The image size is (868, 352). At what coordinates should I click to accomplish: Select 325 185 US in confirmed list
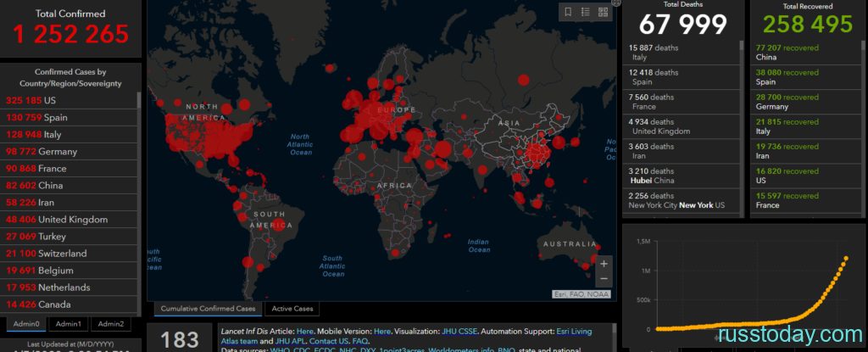click(x=69, y=101)
